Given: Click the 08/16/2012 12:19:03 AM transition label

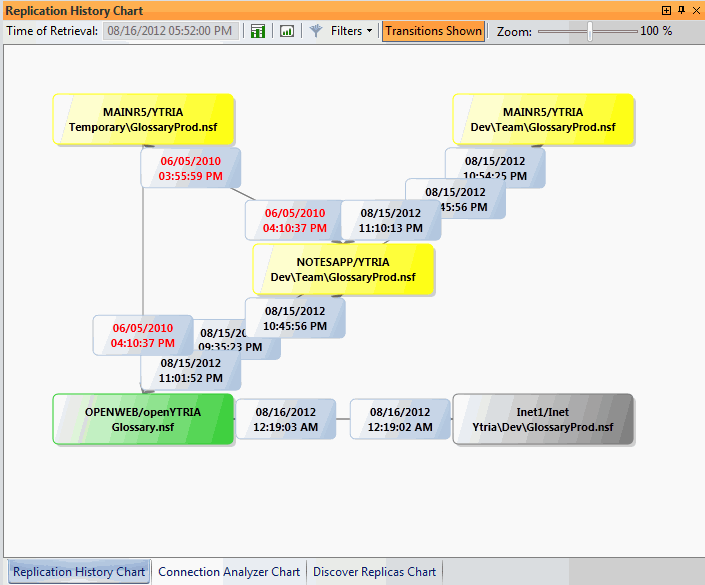Looking at the screenshot, I should tap(286, 419).
